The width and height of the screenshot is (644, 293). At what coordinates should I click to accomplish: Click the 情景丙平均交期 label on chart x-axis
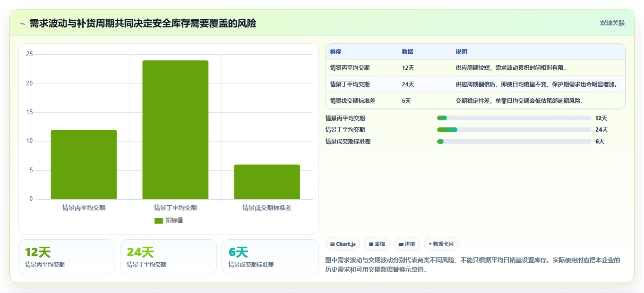[84, 208]
